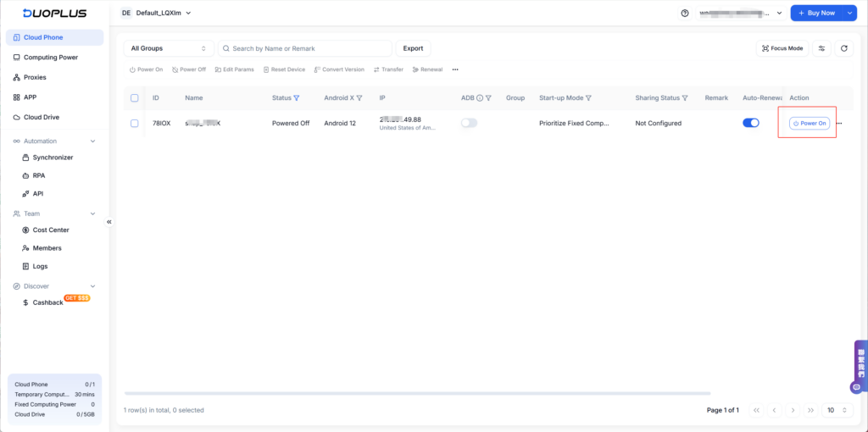868x432 pixels.
Task: Click the Powered Off status text
Action: pyautogui.click(x=291, y=124)
